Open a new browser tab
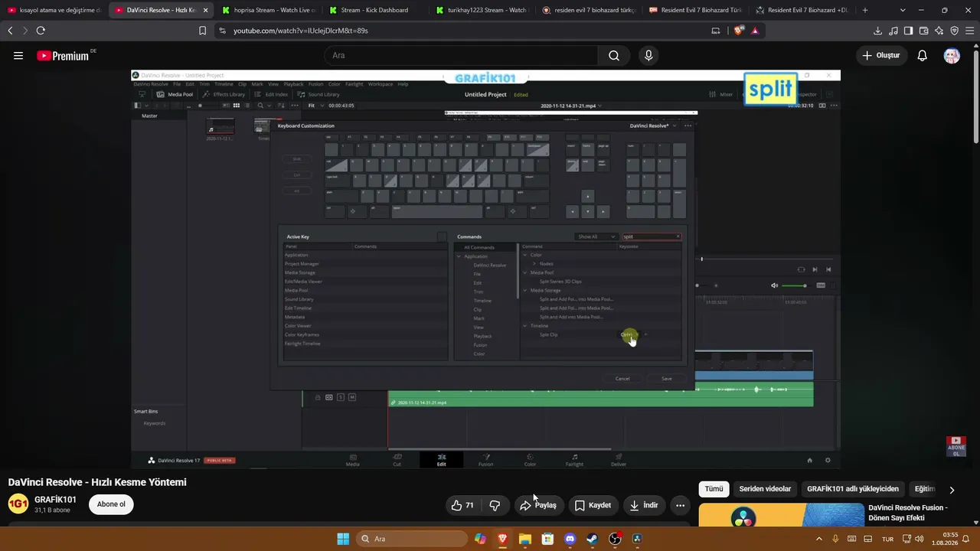 coord(865,10)
